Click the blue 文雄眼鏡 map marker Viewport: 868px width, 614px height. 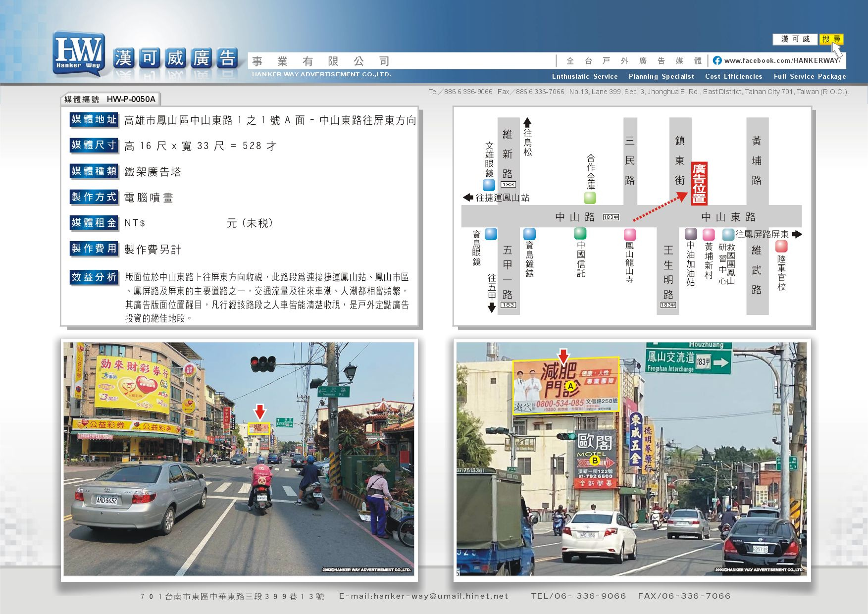(x=489, y=185)
